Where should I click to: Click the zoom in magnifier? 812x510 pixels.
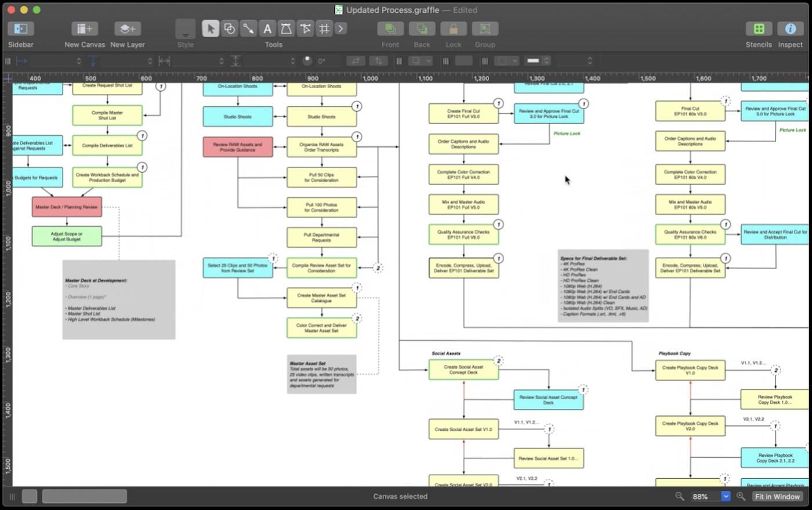[x=741, y=496]
